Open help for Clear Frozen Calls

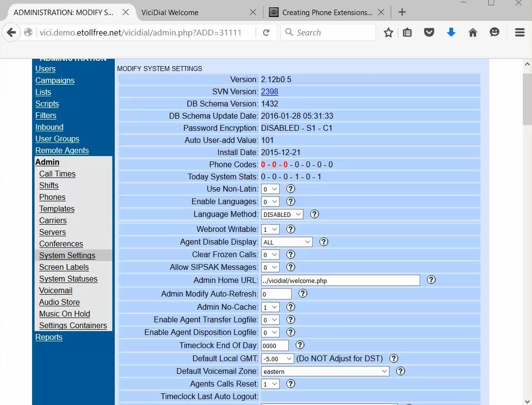(291, 254)
